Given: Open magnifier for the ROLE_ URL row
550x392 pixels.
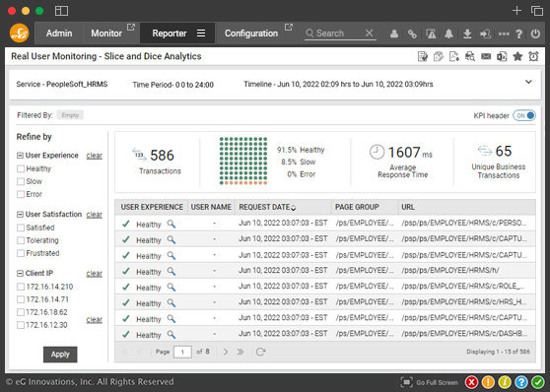Looking at the screenshot, I should click(x=172, y=287).
